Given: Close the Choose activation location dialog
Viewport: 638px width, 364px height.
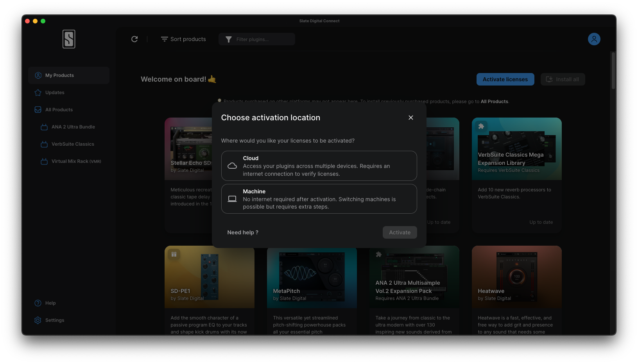Looking at the screenshot, I should click(411, 118).
